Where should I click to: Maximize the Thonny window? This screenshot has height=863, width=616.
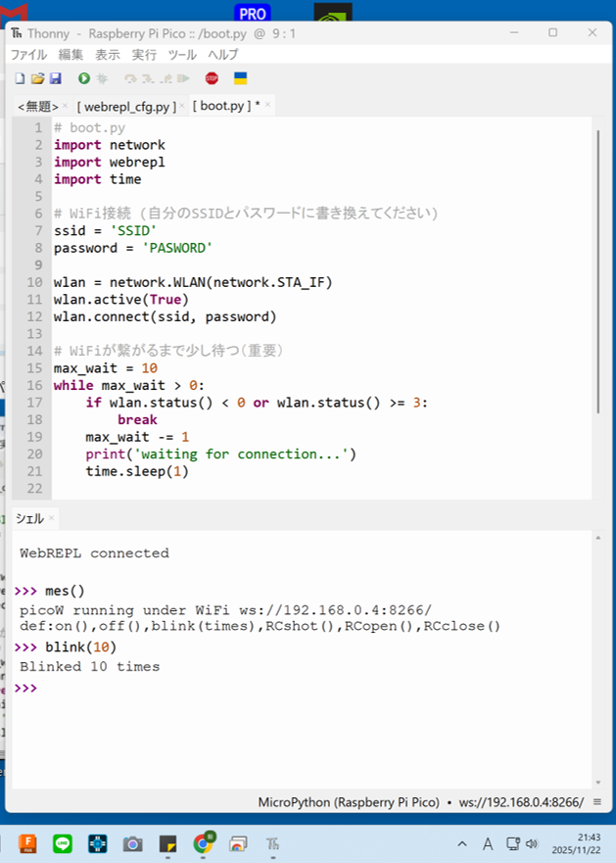click(552, 33)
